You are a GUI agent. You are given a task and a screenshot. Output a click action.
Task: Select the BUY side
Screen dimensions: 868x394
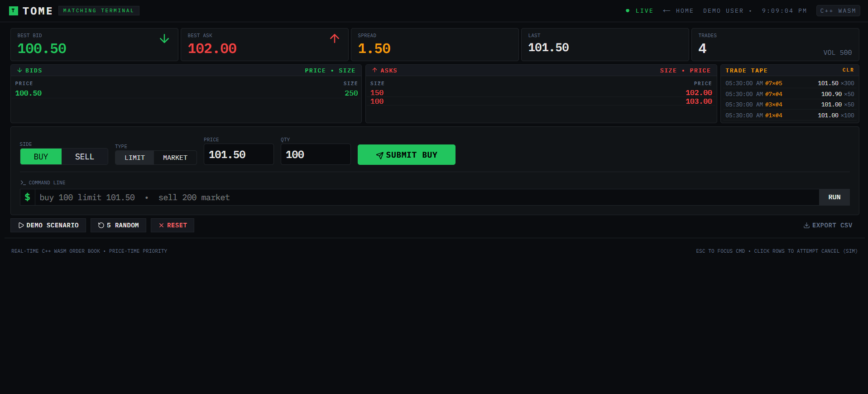point(41,157)
